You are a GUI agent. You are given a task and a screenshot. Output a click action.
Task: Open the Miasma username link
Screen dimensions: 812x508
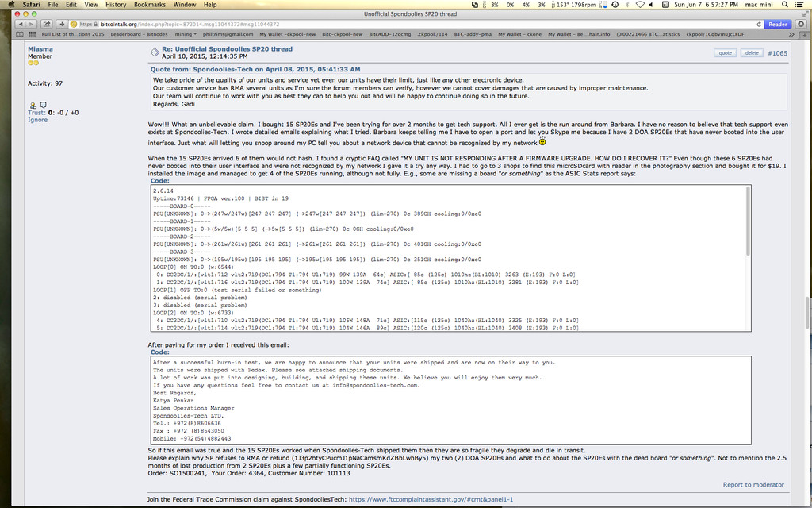[40, 49]
